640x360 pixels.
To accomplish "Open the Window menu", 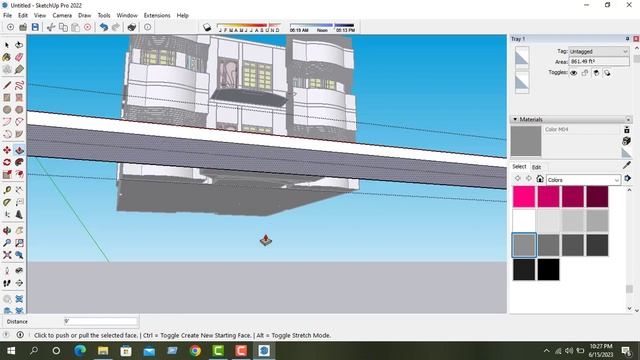I will 127,15.
